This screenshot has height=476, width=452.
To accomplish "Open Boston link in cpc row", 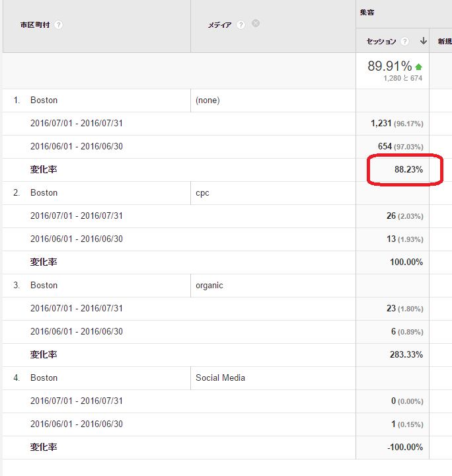I will (44, 193).
